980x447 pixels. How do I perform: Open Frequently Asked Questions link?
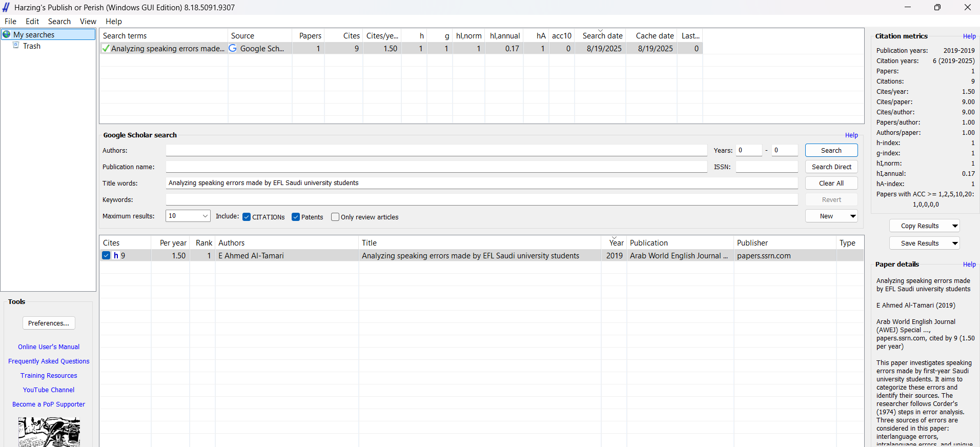pos(49,361)
